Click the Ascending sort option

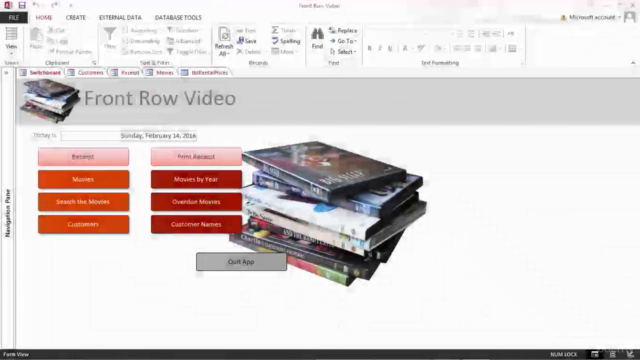tap(140, 31)
